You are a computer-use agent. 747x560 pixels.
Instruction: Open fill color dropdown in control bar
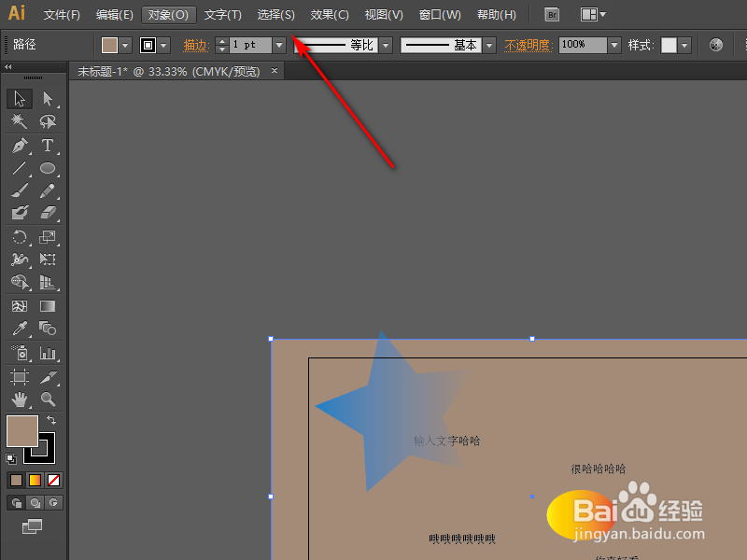tap(125, 46)
